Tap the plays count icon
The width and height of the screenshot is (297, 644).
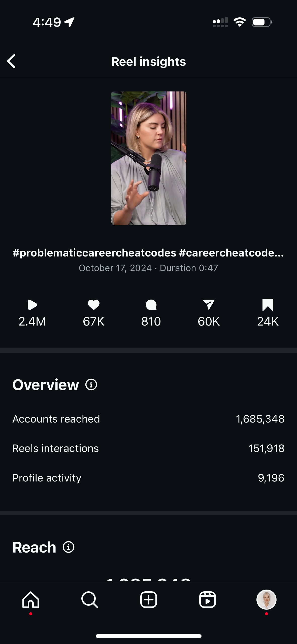pos(32,305)
